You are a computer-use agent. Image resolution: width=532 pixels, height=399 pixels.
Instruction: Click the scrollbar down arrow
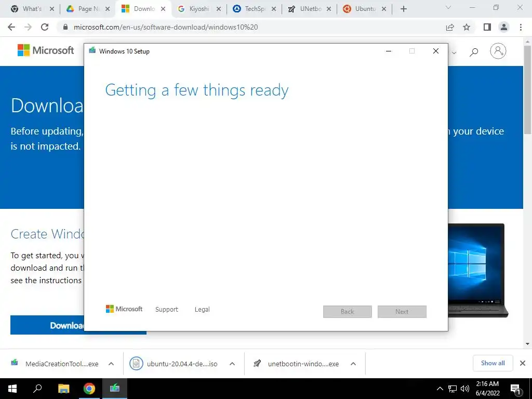tap(527, 344)
